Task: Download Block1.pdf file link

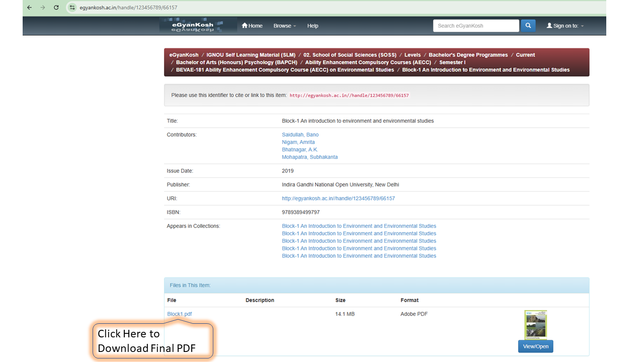Action: coord(179,314)
